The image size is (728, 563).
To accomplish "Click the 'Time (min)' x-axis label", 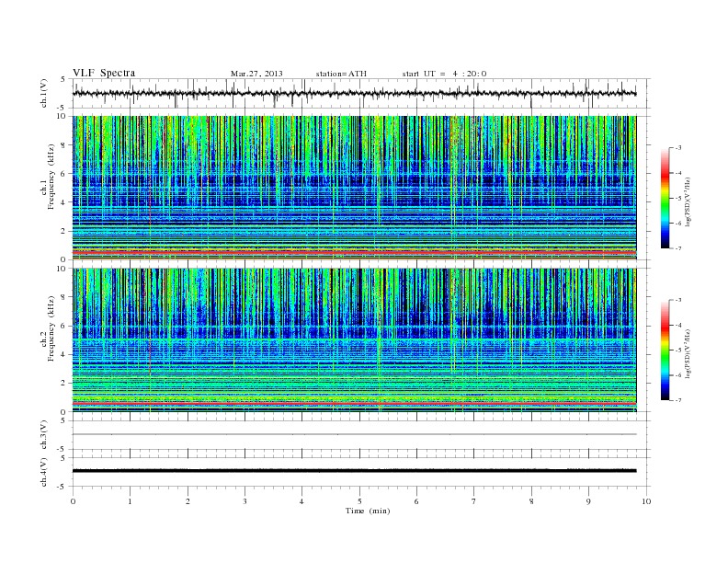I will (368, 511).
